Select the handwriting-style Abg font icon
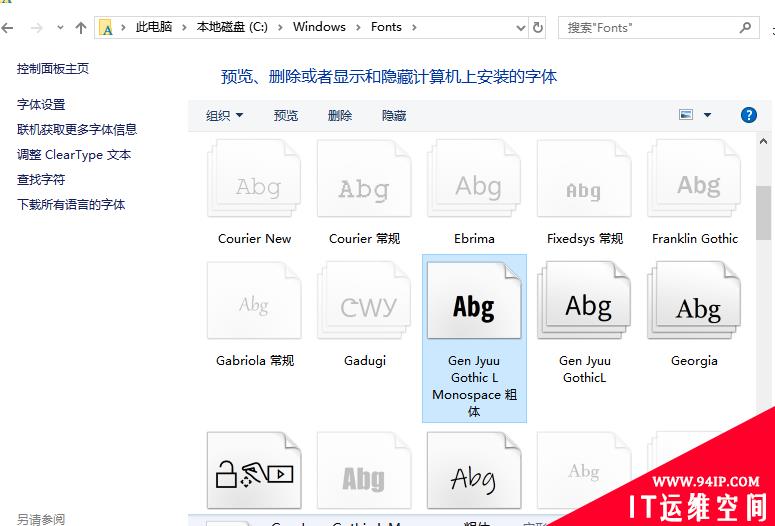The width and height of the screenshot is (775, 526). point(474,471)
